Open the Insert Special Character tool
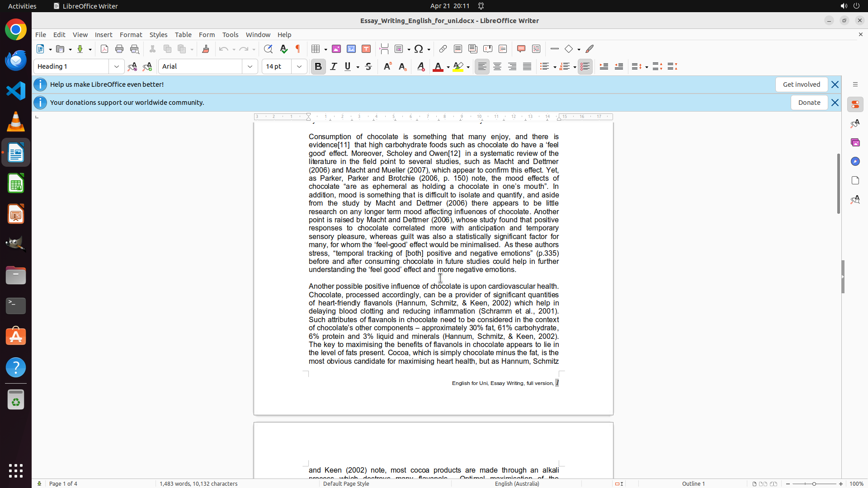Image resolution: width=868 pixels, height=488 pixels. 419,49
